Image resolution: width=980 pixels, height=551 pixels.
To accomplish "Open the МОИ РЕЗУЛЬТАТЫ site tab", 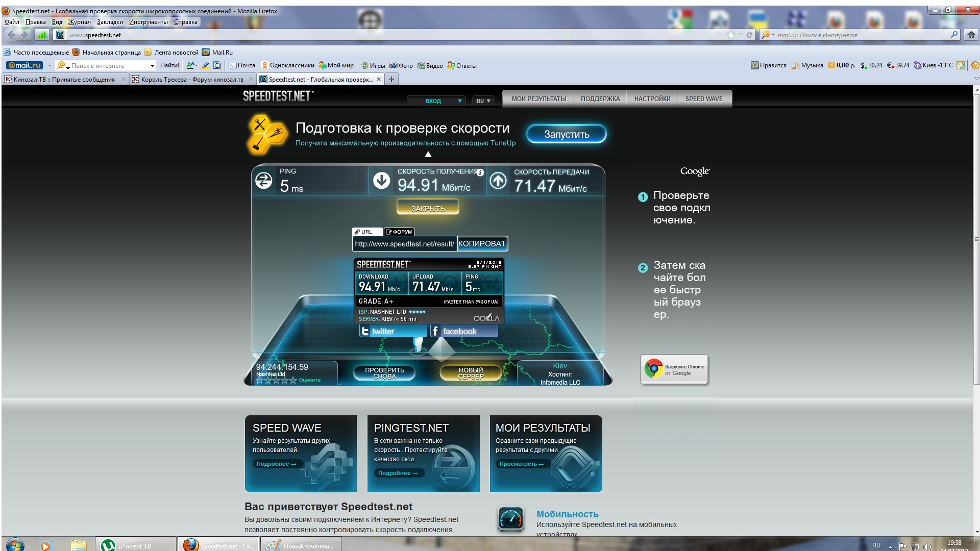I will coord(539,99).
